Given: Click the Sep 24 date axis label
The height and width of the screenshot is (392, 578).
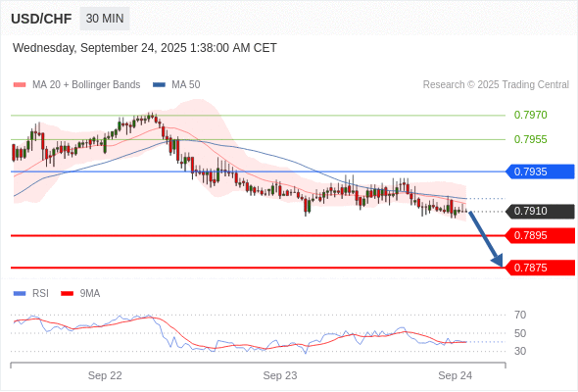Looking at the screenshot, I should pyautogui.click(x=455, y=375).
